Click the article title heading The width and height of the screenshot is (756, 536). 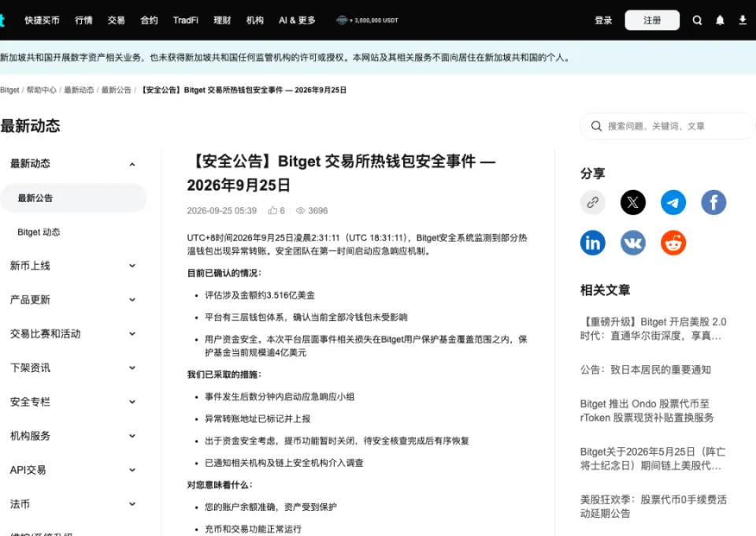341,173
